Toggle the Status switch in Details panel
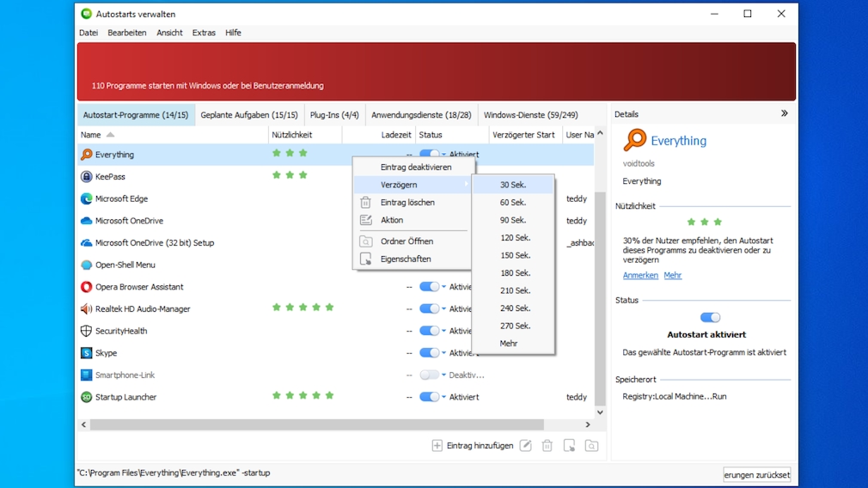The height and width of the screenshot is (488, 868). pos(710,318)
